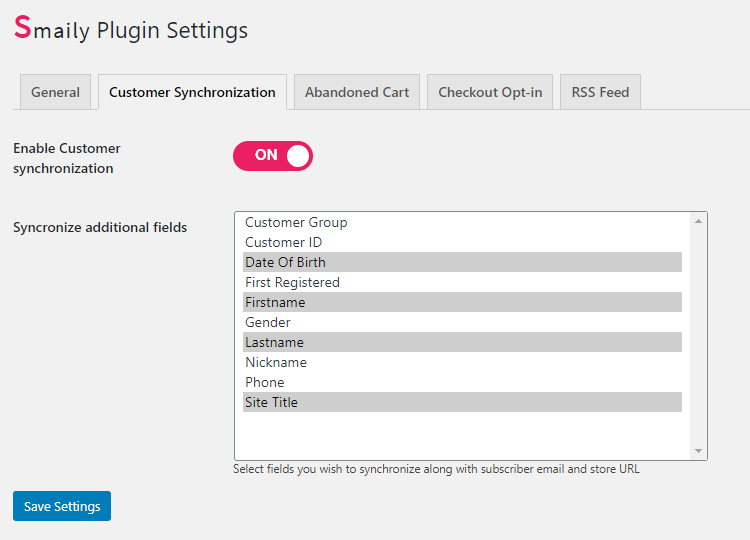Choose Date Of Birth field option
Viewport: 750px width, 540px height.
[462, 262]
